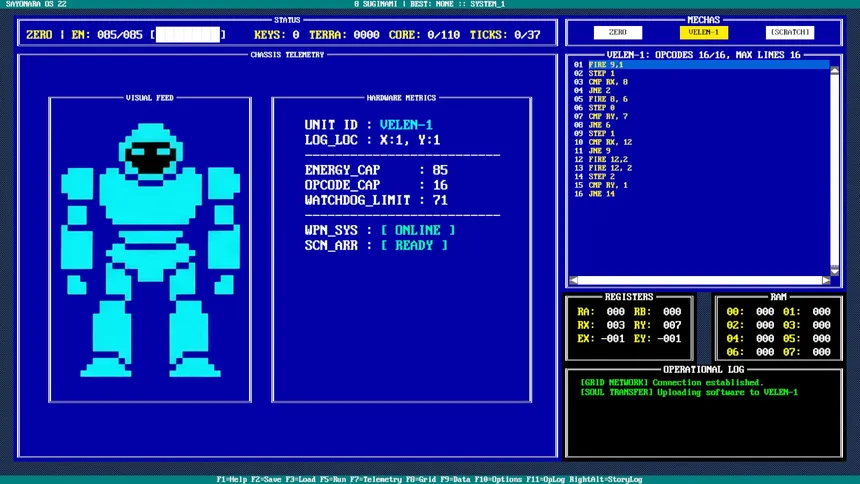Image resolution: width=860 pixels, height=484 pixels.
Task: Click the horizontal scroll right arrow
Action: [x=826, y=280]
